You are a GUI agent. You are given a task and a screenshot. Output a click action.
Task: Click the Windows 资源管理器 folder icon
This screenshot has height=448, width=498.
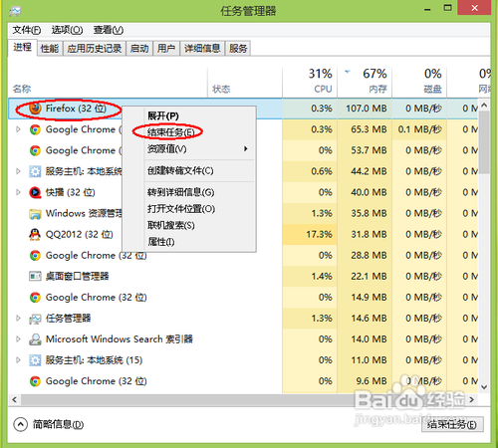tap(35, 214)
